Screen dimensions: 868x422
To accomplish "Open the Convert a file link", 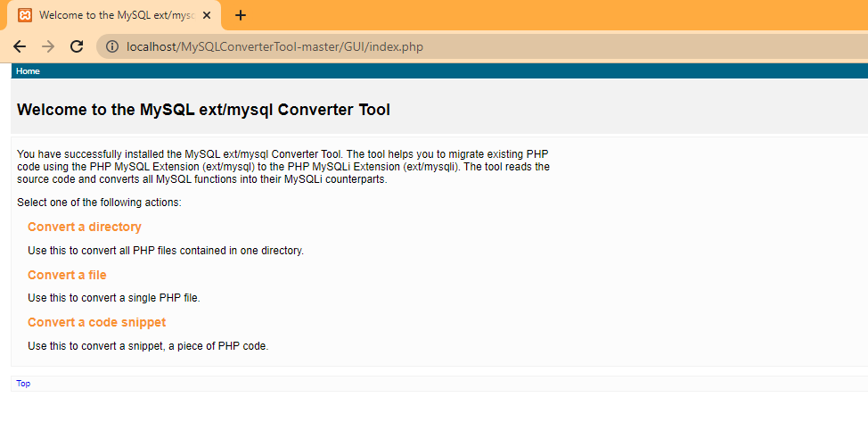I will click(x=67, y=275).
